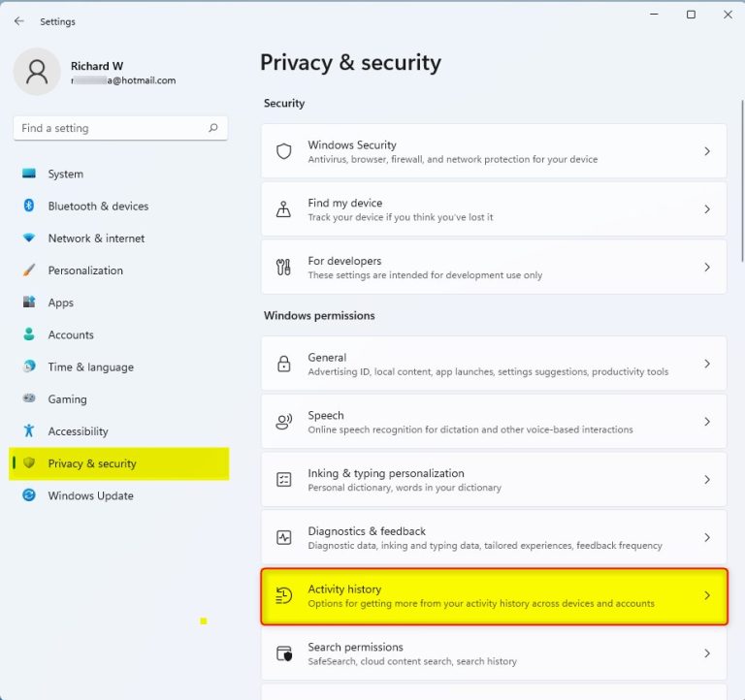Click the Find my device icon

click(283, 209)
